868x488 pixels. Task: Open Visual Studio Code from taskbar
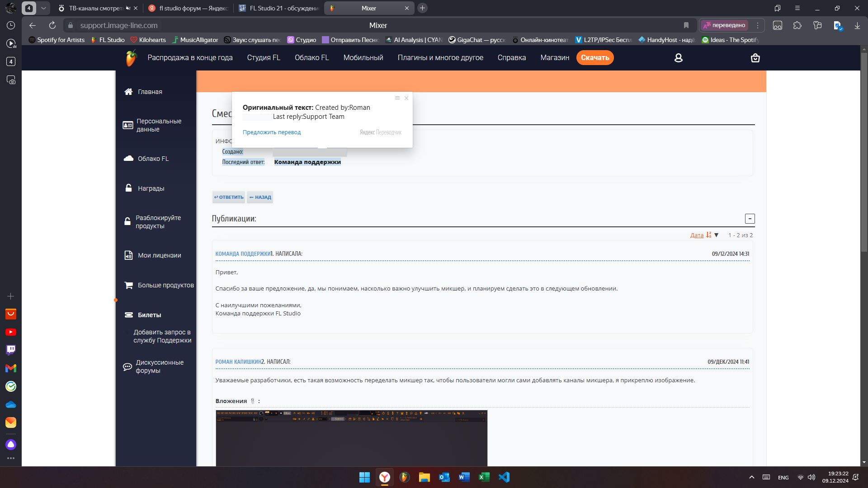click(x=504, y=477)
